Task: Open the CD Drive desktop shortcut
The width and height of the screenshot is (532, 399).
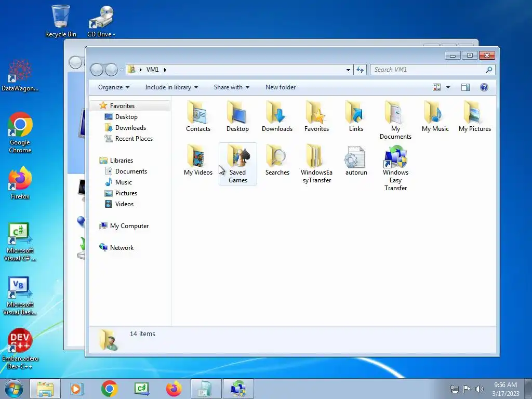Action: 101,21
